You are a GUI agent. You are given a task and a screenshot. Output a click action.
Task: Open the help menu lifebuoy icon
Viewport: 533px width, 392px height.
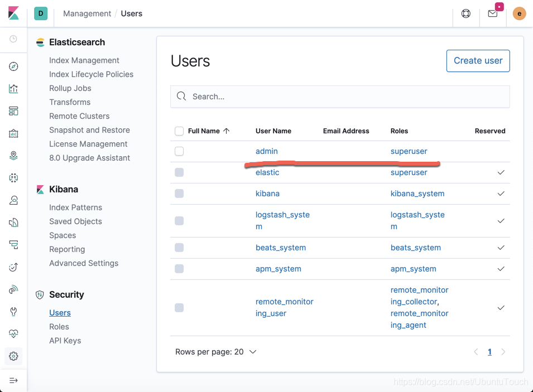465,13
